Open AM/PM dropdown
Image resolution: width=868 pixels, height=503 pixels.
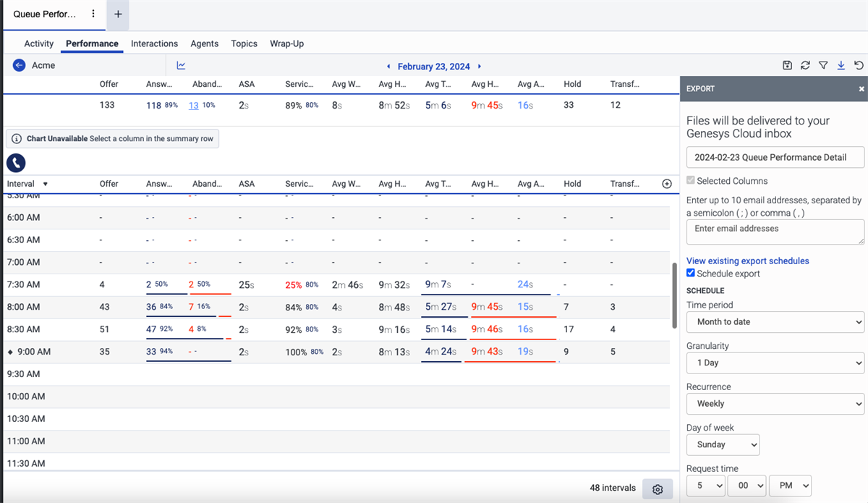pyautogui.click(x=790, y=486)
